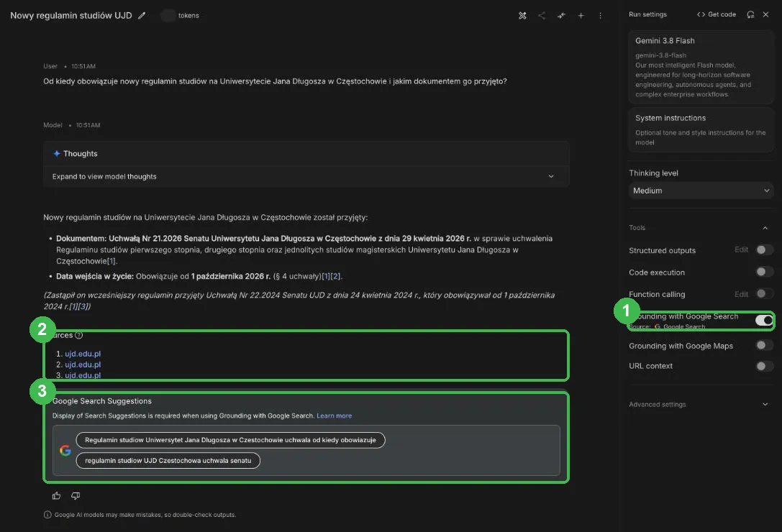Image resolution: width=782 pixels, height=532 pixels.
Task: Turn on the URL context switch
Action: click(763, 366)
